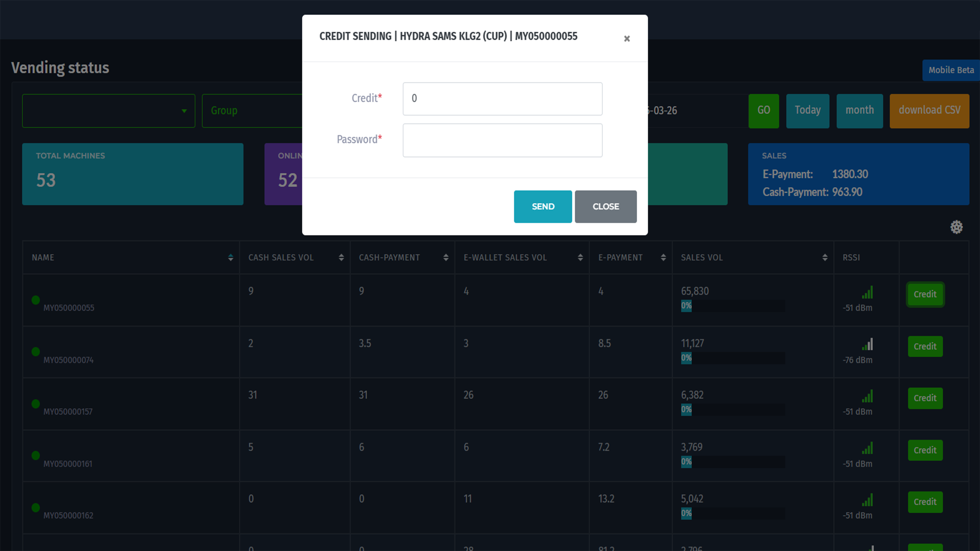The image size is (980, 551).
Task: Click machine name MY050000074
Action: 68,360
